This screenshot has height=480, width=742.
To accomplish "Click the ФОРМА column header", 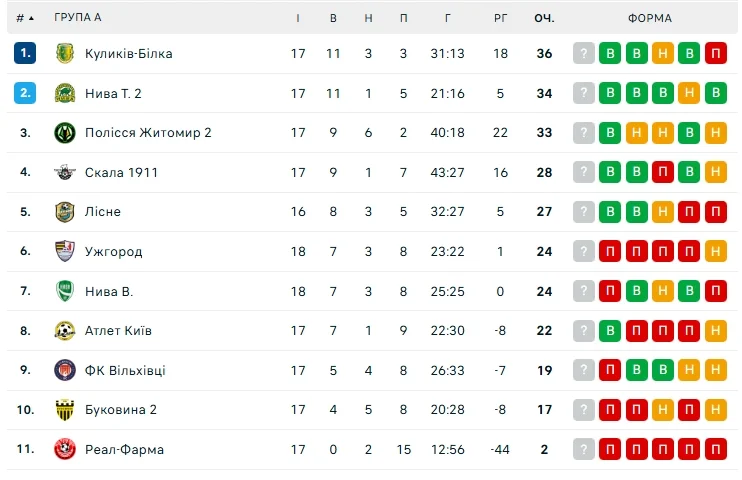I will [x=650, y=18].
